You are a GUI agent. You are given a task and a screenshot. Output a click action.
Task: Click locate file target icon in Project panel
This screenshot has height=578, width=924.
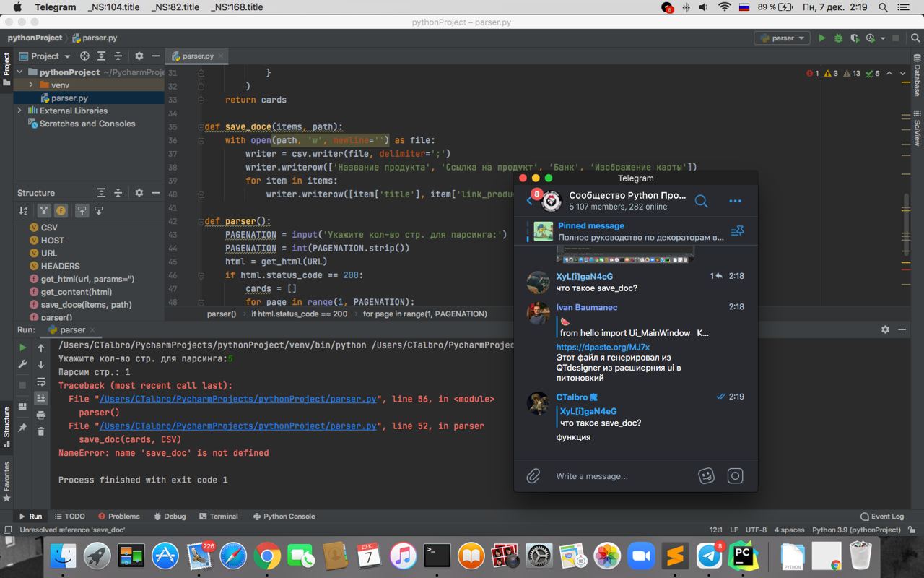tap(84, 56)
